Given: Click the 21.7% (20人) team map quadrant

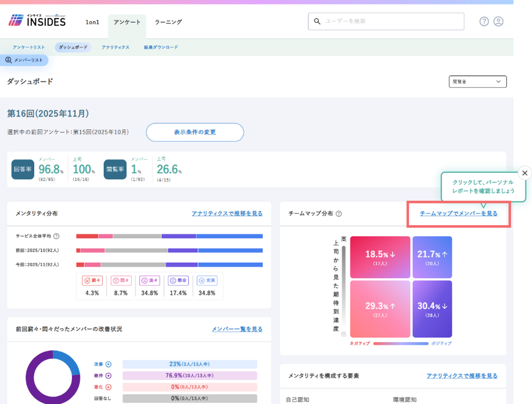Looking at the screenshot, I should (432, 257).
